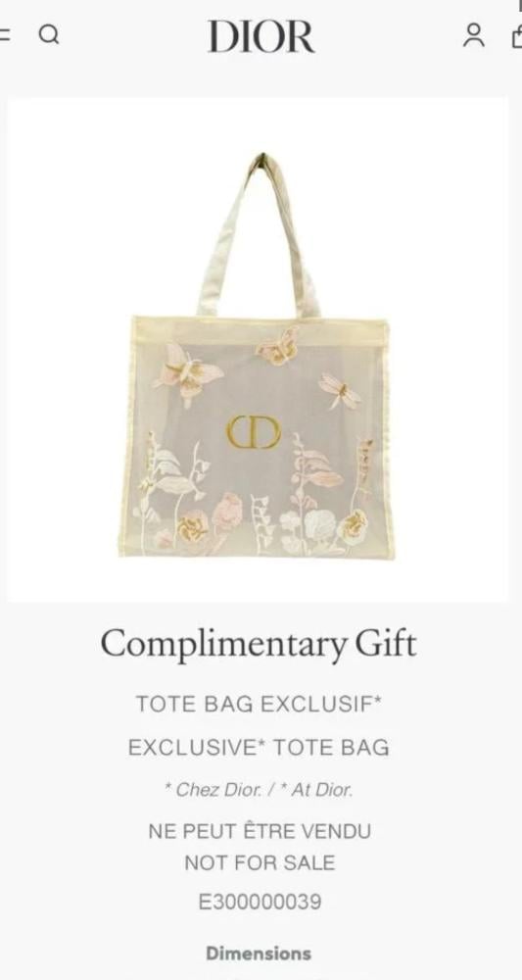Click the NOT FOR SALE notice
The width and height of the screenshot is (522, 980).
pyautogui.click(x=260, y=863)
